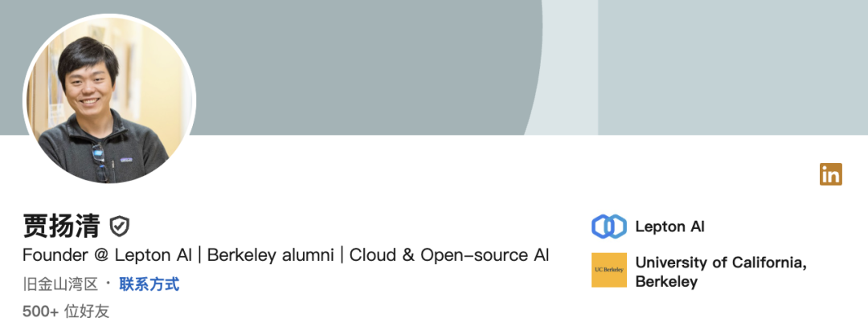Click 'Berkeley alumni' in the headline

pyautogui.click(x=271, y=255)
